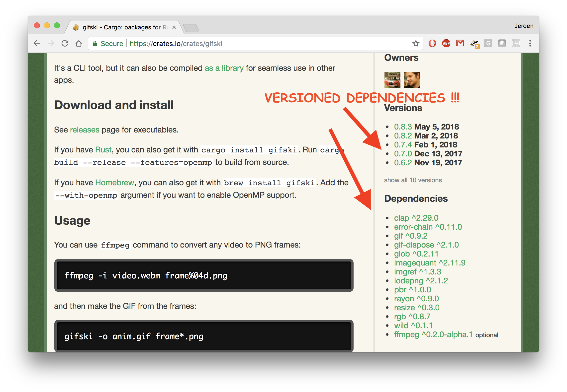The width and height of the screenshot is (567, 392).
Task: Open the resize ^0.3.0 dependency
Action: [417, 308]
